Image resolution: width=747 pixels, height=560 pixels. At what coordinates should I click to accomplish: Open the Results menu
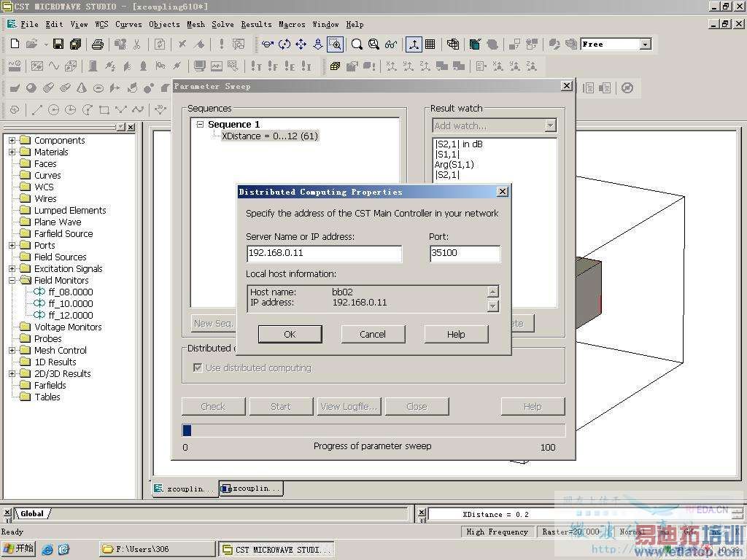tap(256, 24)
